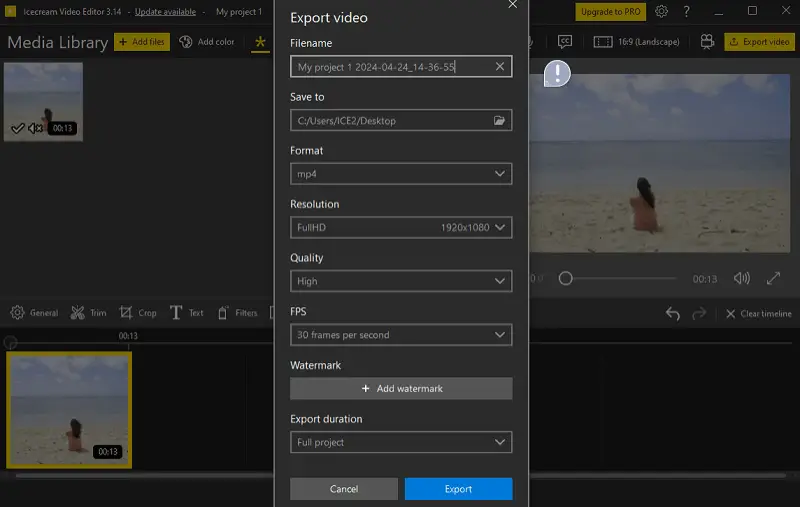The height and width of the screenshot is (507, 800).
Task: Open the 16:9 (Landscape) aspect ratio selector
Action: click(636, 42)
